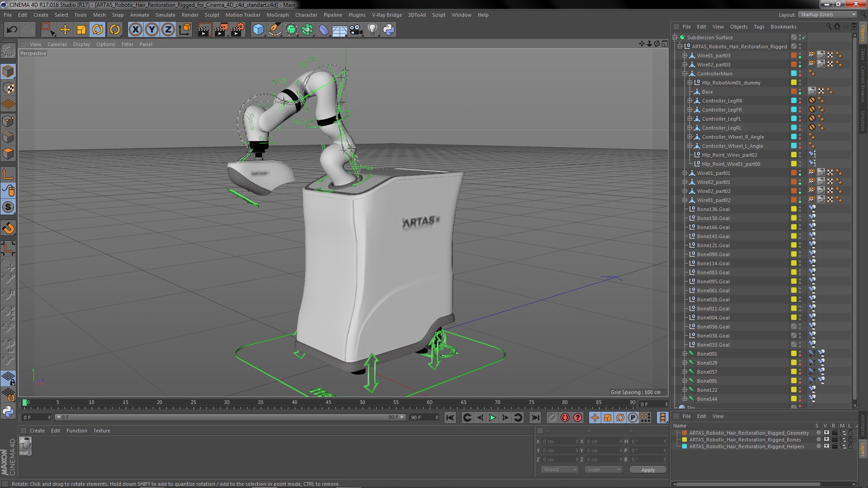868x488 pixels.
Task: Select the Move tool
Action: point(65,30)
